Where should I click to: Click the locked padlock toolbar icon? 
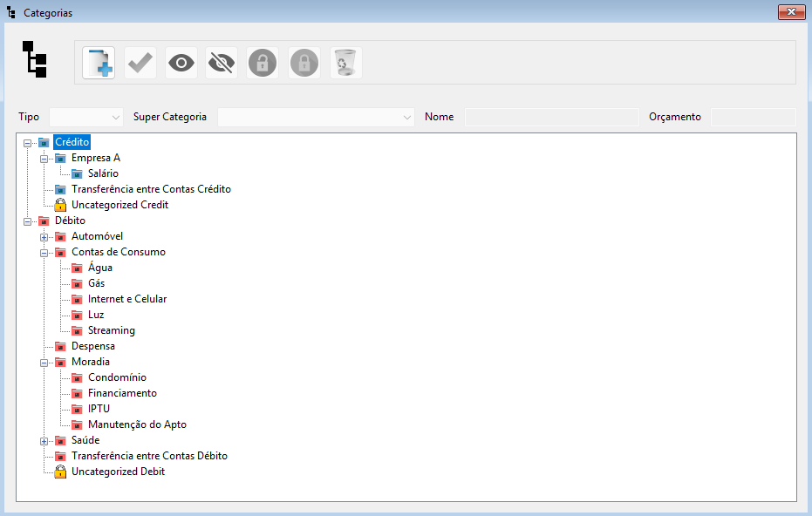click(304, 64)
